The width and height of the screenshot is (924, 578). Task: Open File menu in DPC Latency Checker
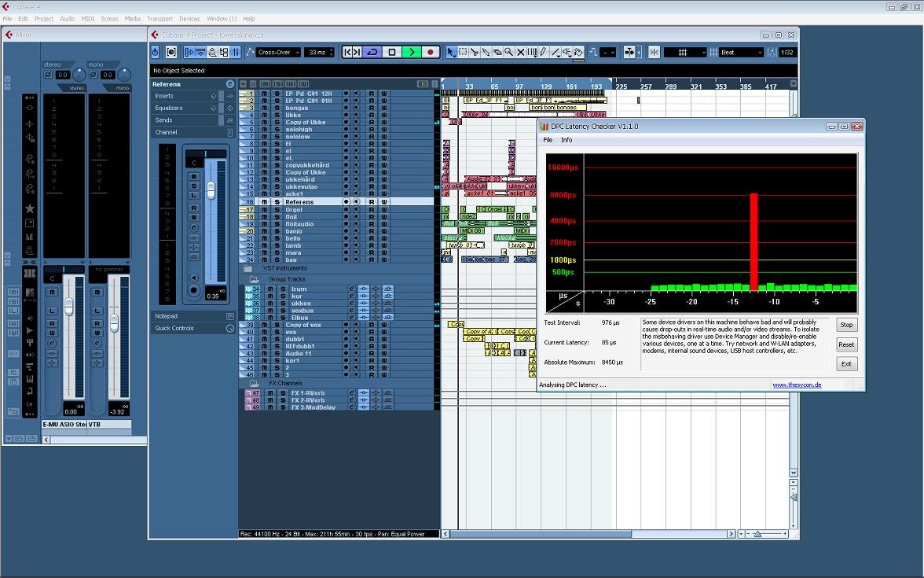coord(548,140)
